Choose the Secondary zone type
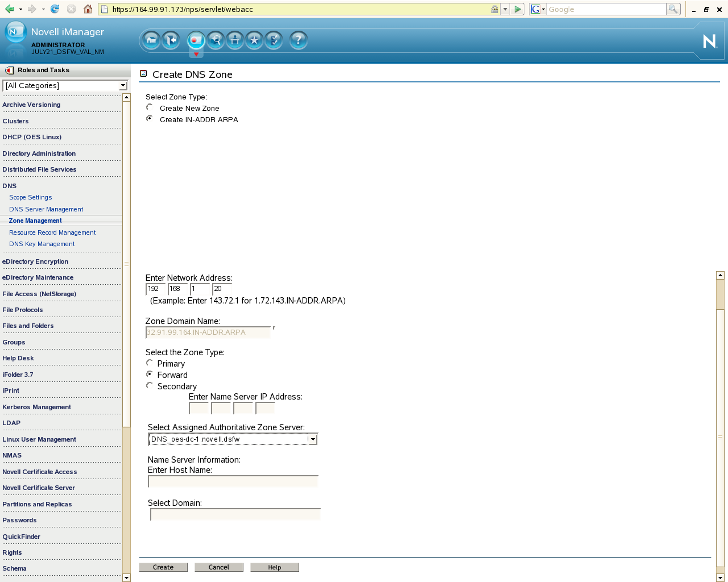Screen dimensions: 728x582 pos(150,385)
